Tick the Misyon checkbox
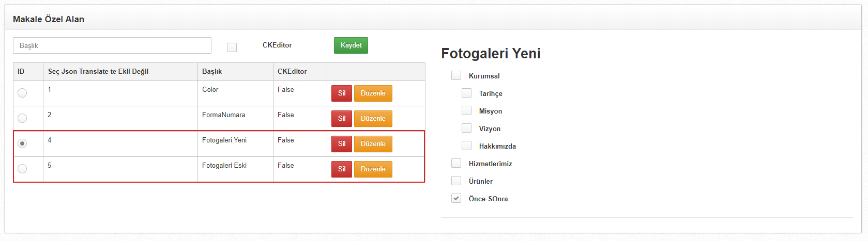The image size is (868, 241). tap(466, 110)
